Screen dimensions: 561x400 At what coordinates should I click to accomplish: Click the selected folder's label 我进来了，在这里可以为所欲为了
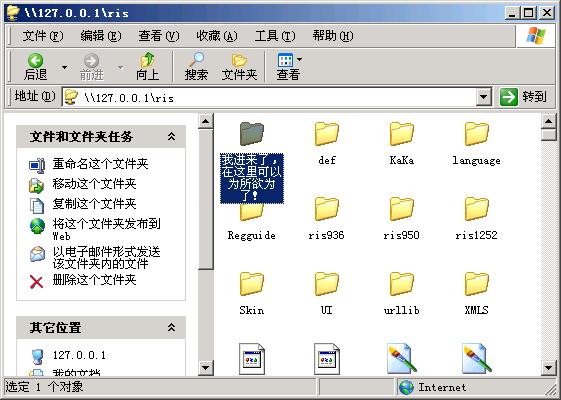coord(252,178)
